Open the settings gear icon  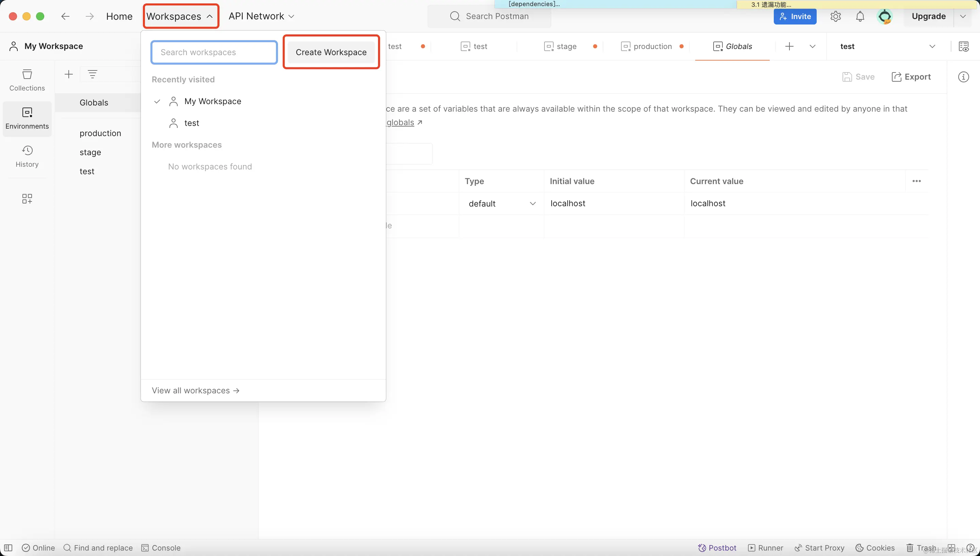835,16
